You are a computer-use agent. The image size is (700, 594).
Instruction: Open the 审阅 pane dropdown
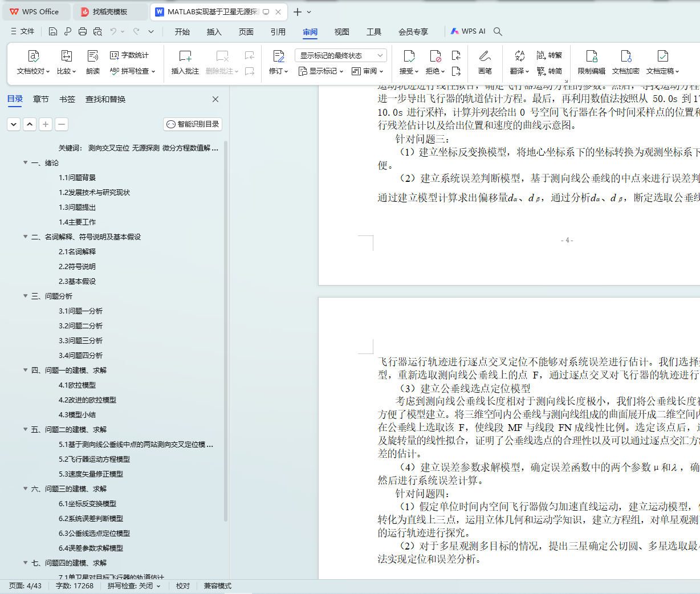pos(368,71)
